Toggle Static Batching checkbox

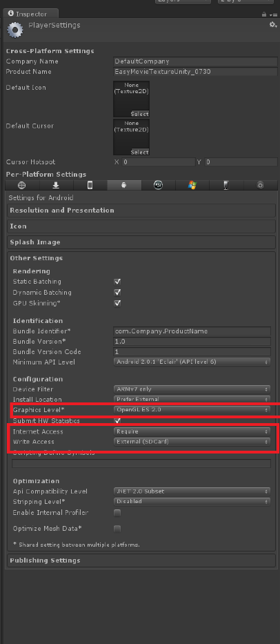click(117, 282)
